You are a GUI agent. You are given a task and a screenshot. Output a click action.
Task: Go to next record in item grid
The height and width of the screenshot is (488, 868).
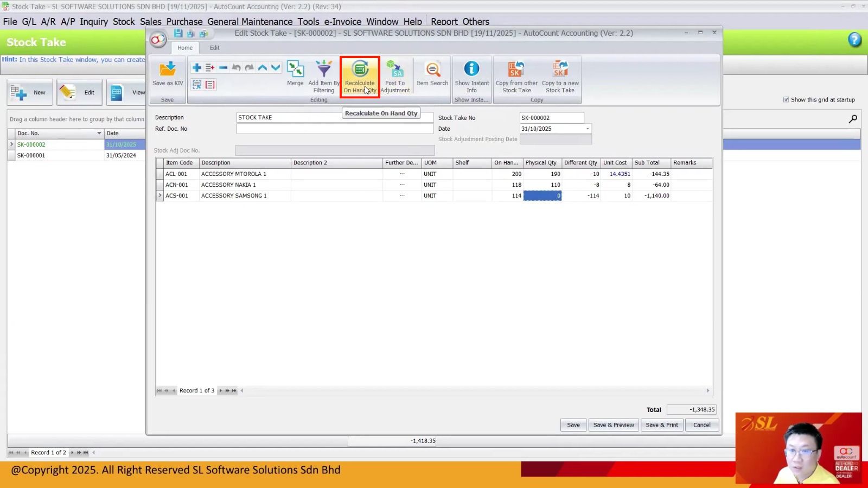(220, 391)
